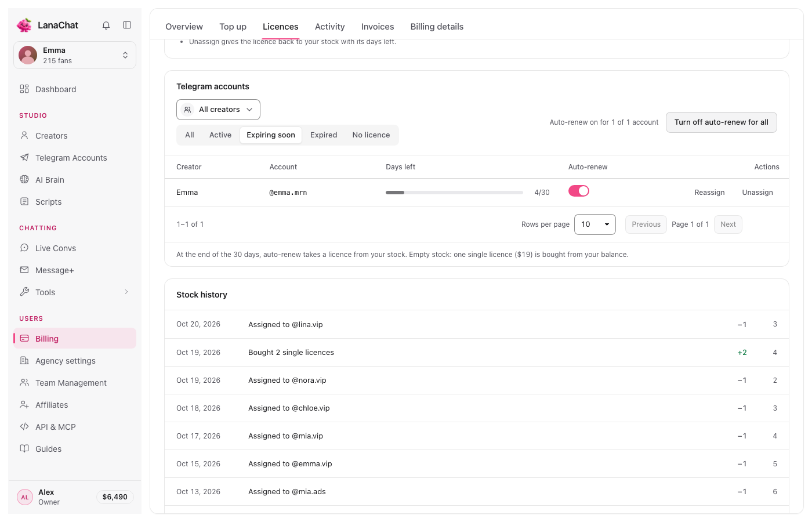
Task: Filter accounts by Active
Action: (x=220, y=135)
